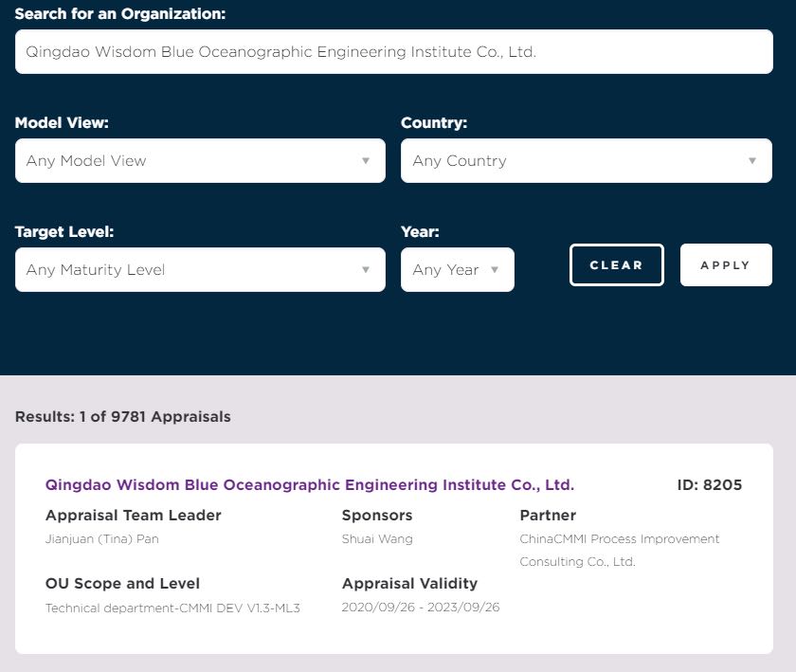
Task: Click the organization search input field
Action: pos(394,52)
